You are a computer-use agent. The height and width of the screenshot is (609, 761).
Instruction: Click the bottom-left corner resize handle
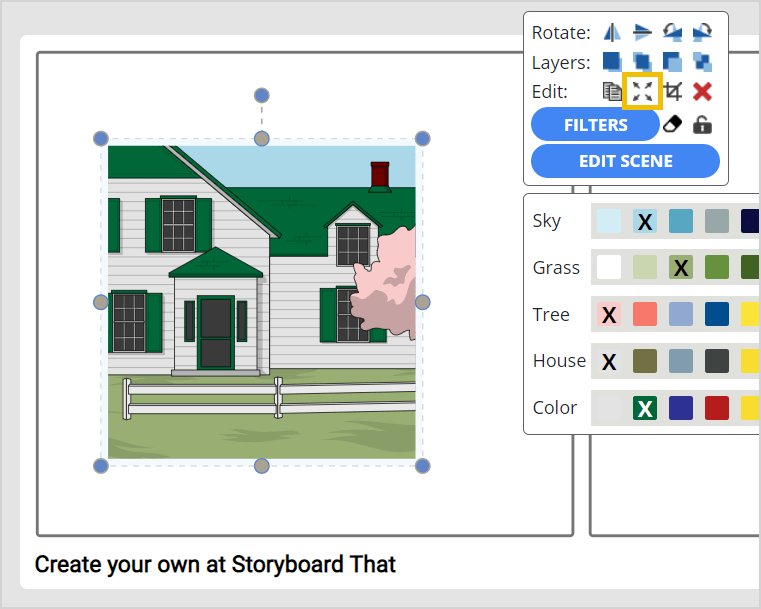point(101,466)
